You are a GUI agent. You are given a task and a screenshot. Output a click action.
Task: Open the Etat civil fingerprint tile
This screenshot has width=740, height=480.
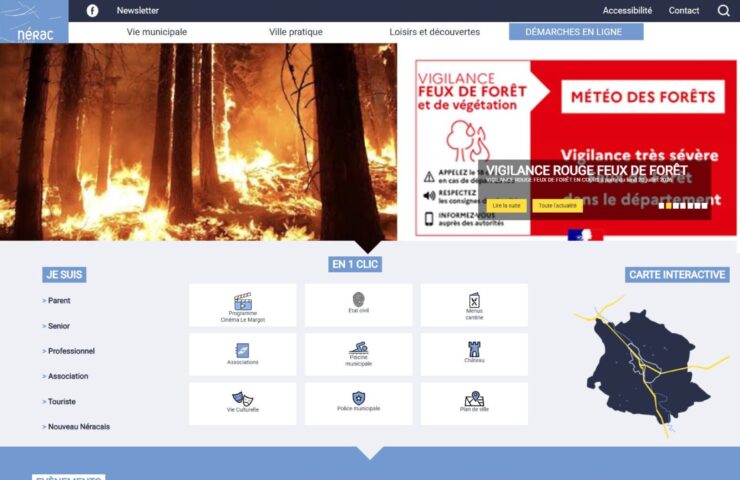[x=358, y=305]
